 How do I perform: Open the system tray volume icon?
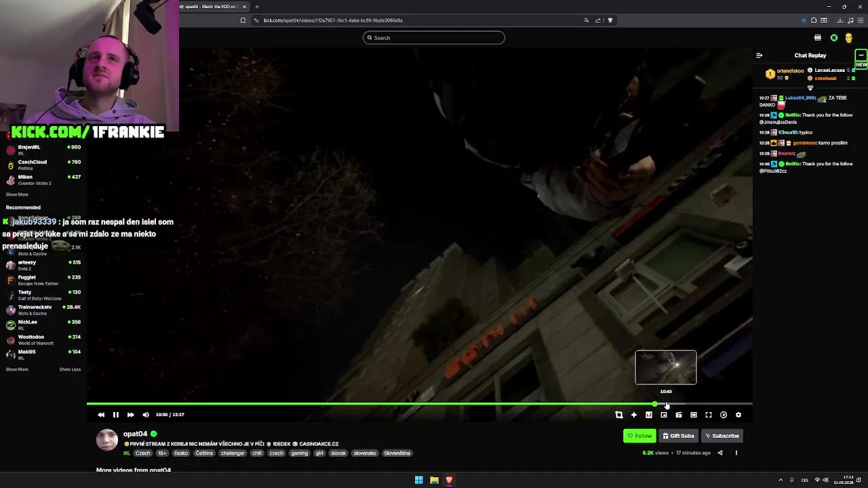825,480
